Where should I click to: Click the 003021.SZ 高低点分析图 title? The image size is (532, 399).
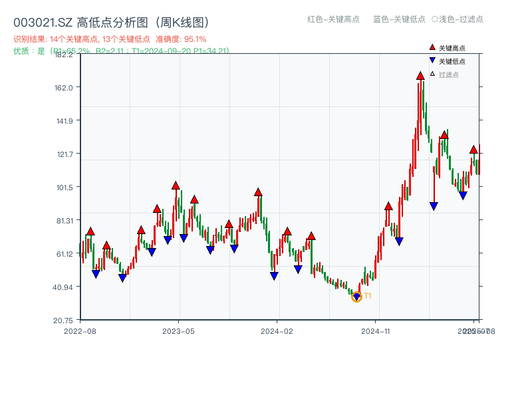pos(112,23)
